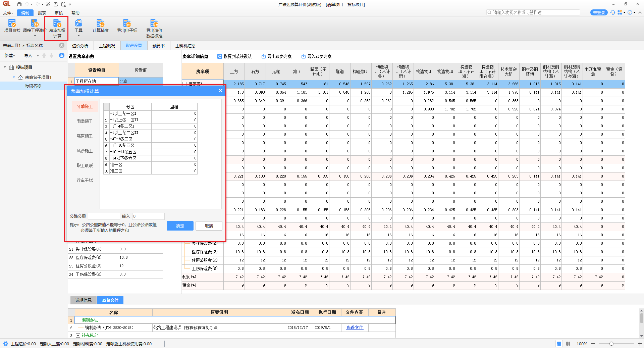
Task: Switch to 编制 ribbon tab
Action: [x=25, y=13]
